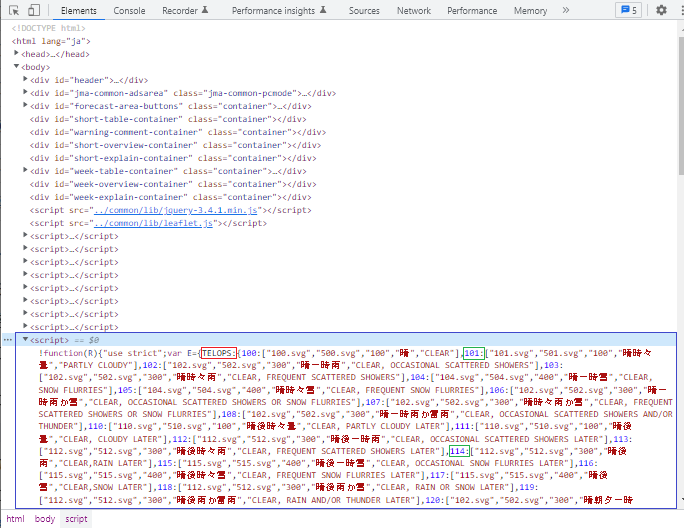Image resolution: width=684 pixels, height=528 pixels.
Task: Select the DOCTYPE html line
Action: tap(48, 28)
